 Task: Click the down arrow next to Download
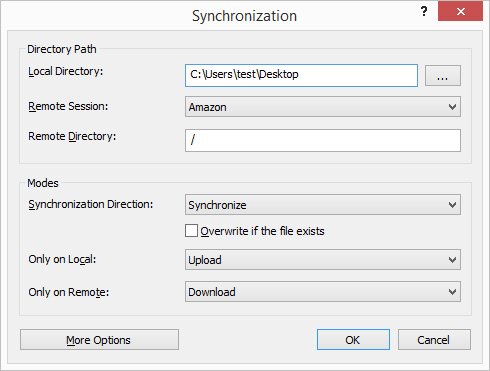(x=452, y=292)
